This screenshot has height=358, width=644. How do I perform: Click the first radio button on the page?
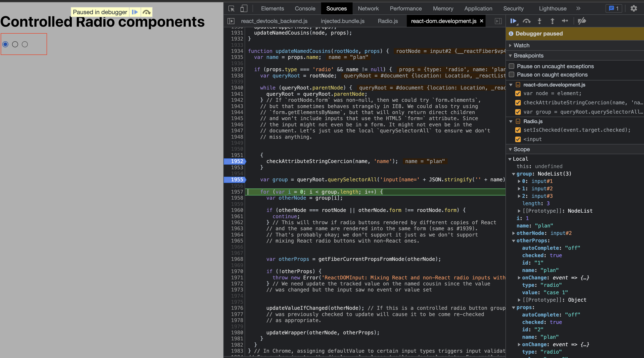pyautogui.click(x=5, y=44)
